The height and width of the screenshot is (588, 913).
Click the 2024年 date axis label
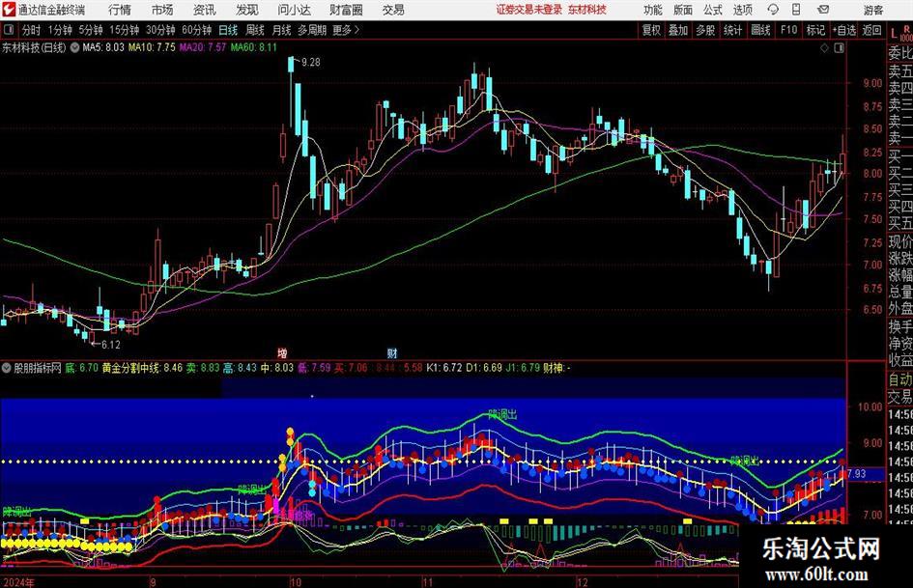[18, 582]
